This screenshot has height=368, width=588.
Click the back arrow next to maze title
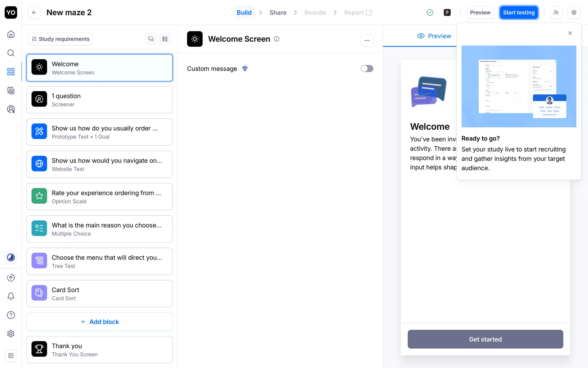pos(34,13)
